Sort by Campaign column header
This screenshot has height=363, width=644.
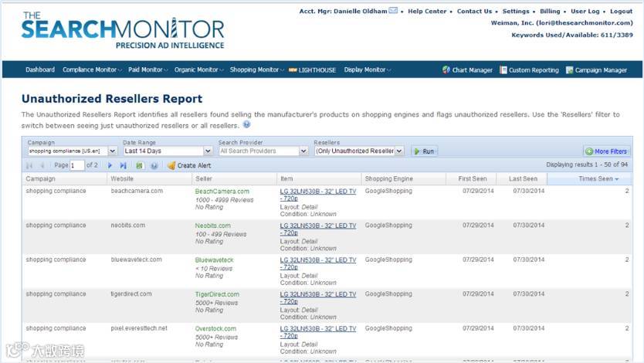coord(65,178)
